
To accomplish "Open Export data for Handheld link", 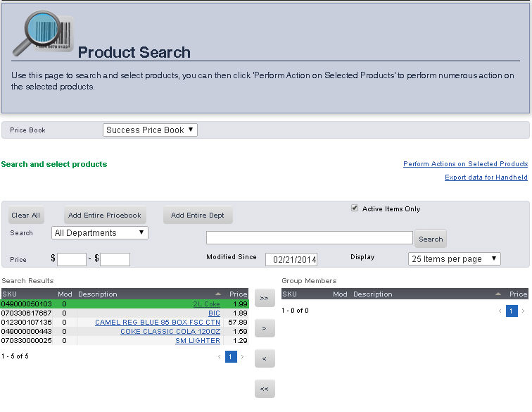I will (486, 177).
